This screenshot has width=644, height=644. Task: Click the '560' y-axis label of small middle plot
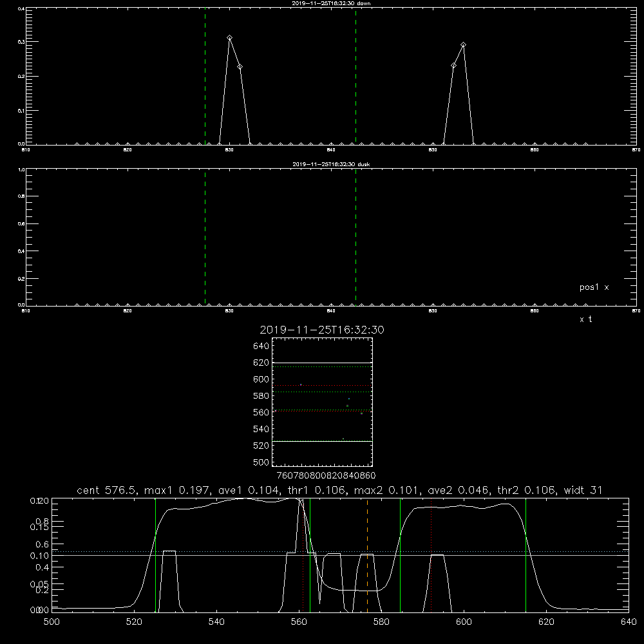pyautogui.click(x=261, y=412)
